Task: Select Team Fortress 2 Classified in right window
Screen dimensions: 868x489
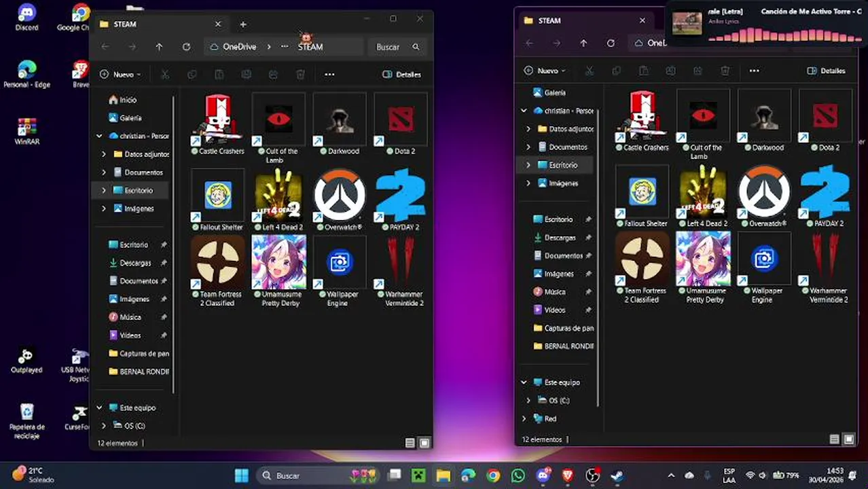Action: [x=642, y=268]
